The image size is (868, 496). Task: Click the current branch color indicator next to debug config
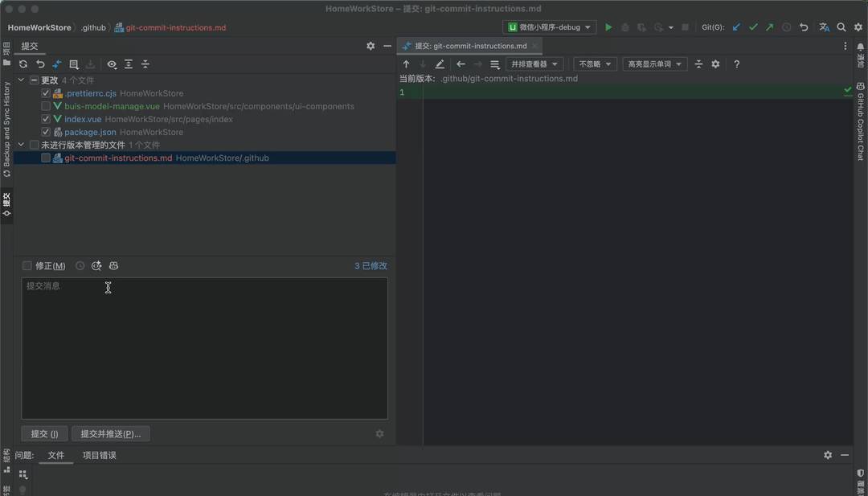[x=512, y=27]
